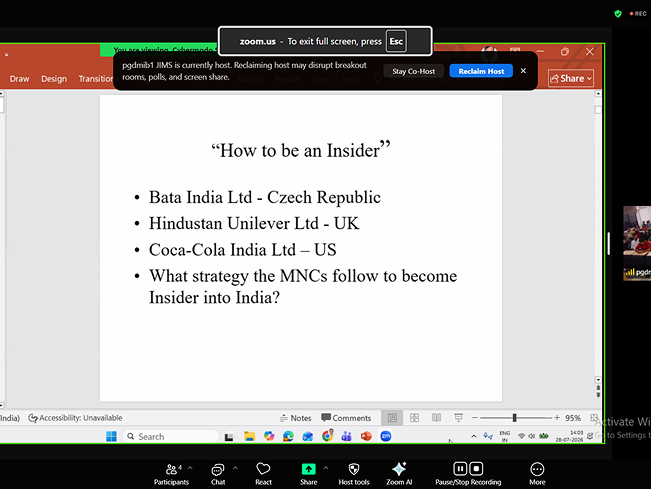Switch to the Design ribbon tab
Viewport: 651px width, 489px height.
(x=54, y=78)
